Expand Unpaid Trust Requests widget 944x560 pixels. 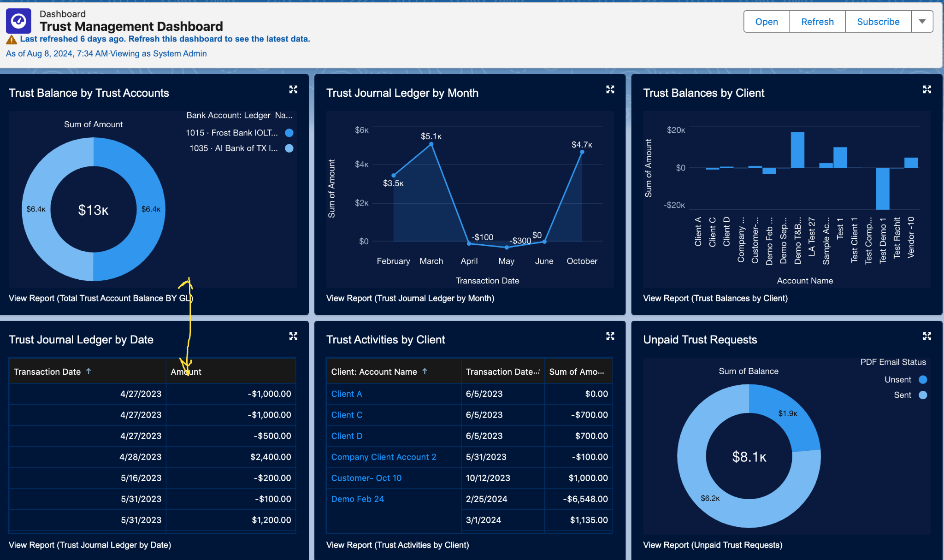click(927, 336)
